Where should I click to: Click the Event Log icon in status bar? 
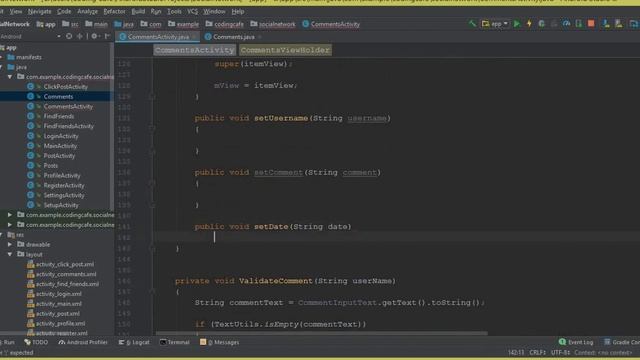(562, 342)
